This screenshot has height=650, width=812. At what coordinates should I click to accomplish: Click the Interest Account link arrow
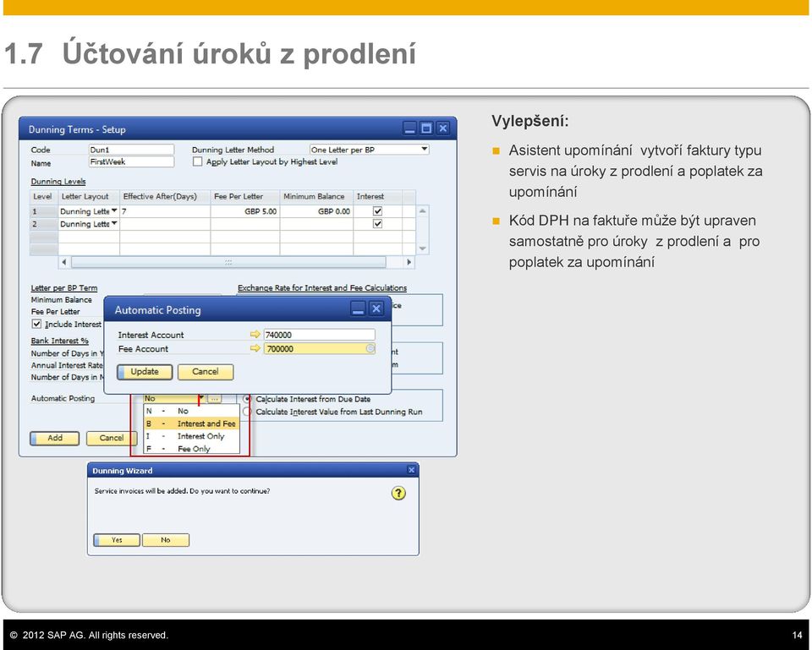tap(255, 335)
